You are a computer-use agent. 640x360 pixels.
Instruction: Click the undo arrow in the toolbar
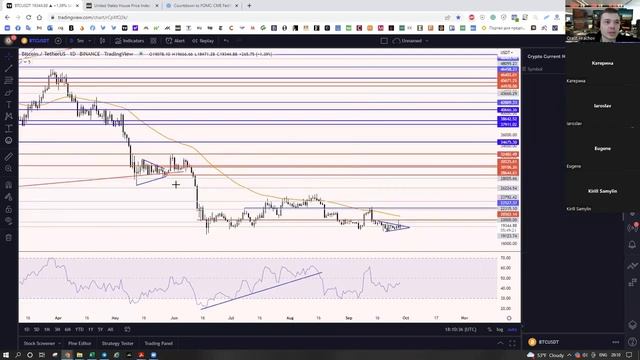click(x=227, y=41)
